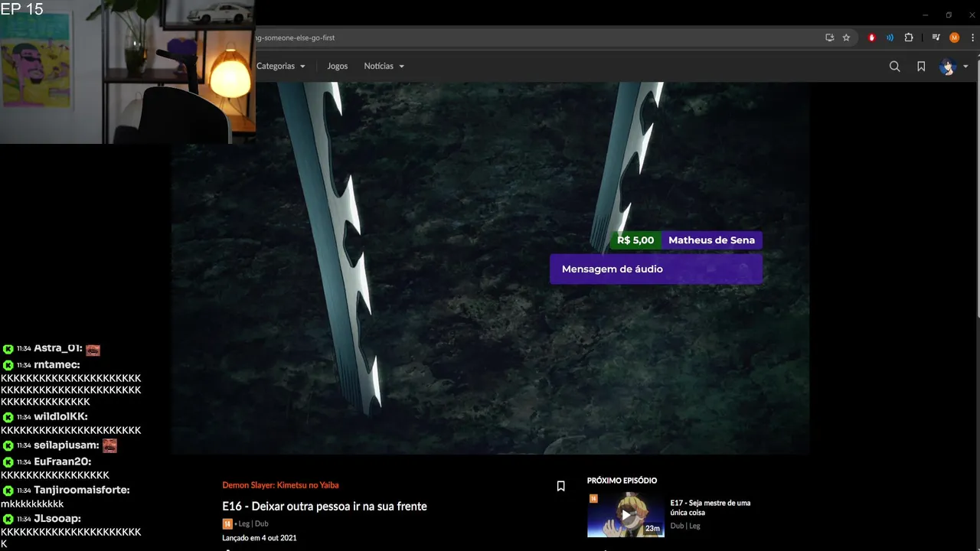Click the Kick badge next to JLsooap
This screenshot has width=980, height=551.
[8, 519]
